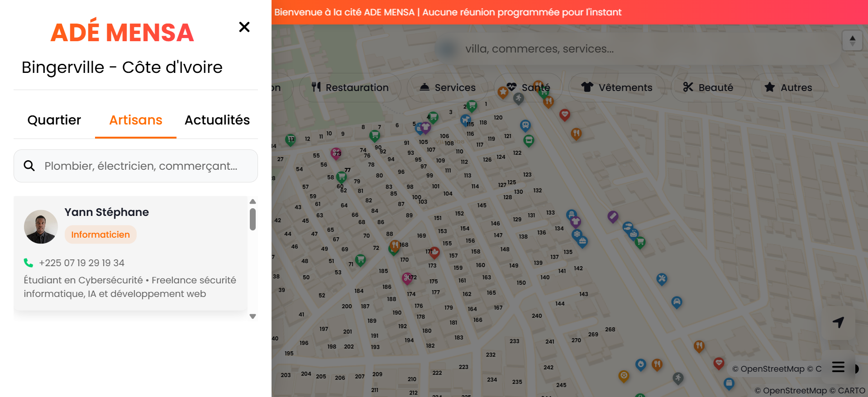Select the red heartbeat marker beside OpenStreetMap attribution
868x397 pixels.
[719, 364]
